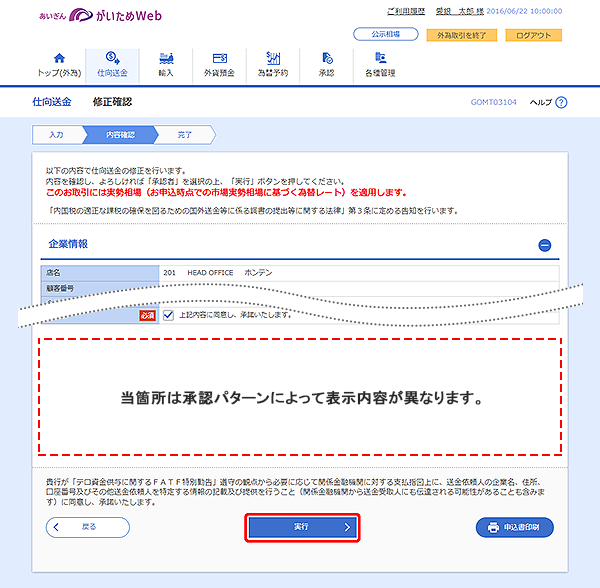Click the ご利用履歴 link
This screenshot has height=588, width=600.
click(x=406, y=11)
